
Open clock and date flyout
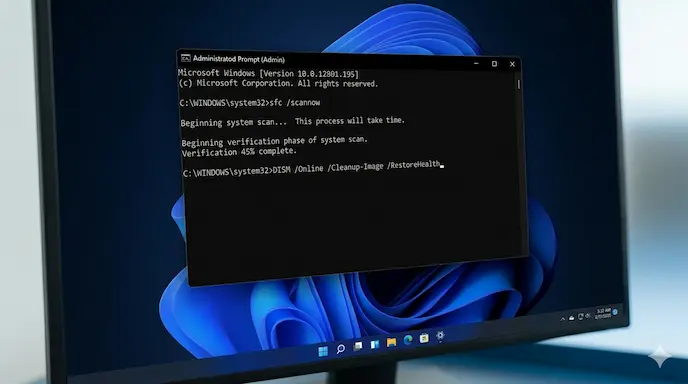[x=603, y=313]
